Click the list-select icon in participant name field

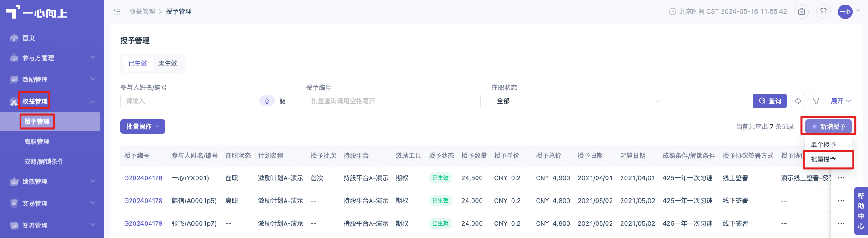[x=282, y=101]
